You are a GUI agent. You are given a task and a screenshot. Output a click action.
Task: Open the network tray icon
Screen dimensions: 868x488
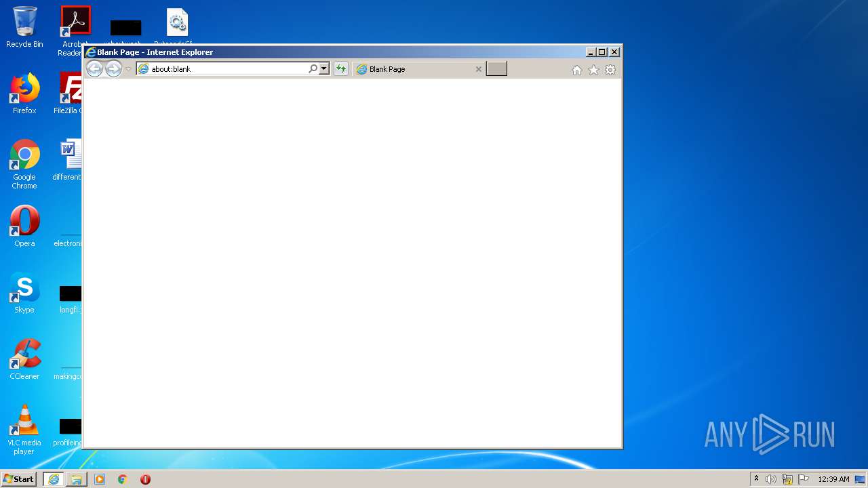coord(787,479)
